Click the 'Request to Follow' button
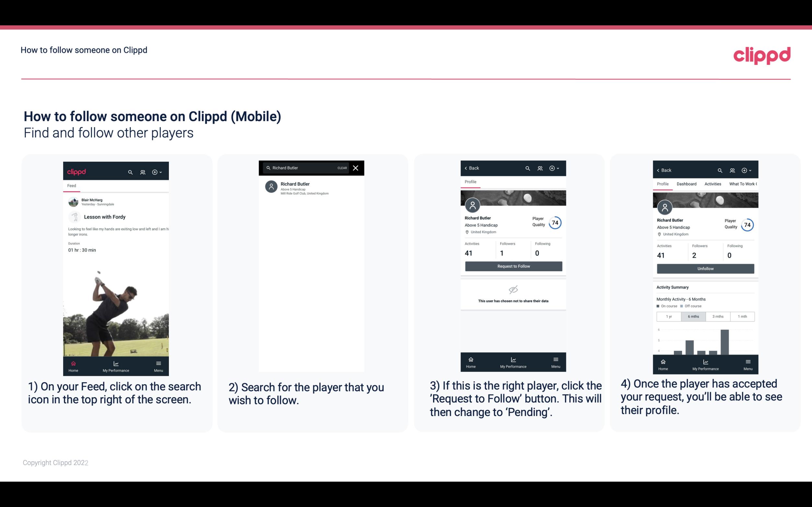 [x=513, y=266]
